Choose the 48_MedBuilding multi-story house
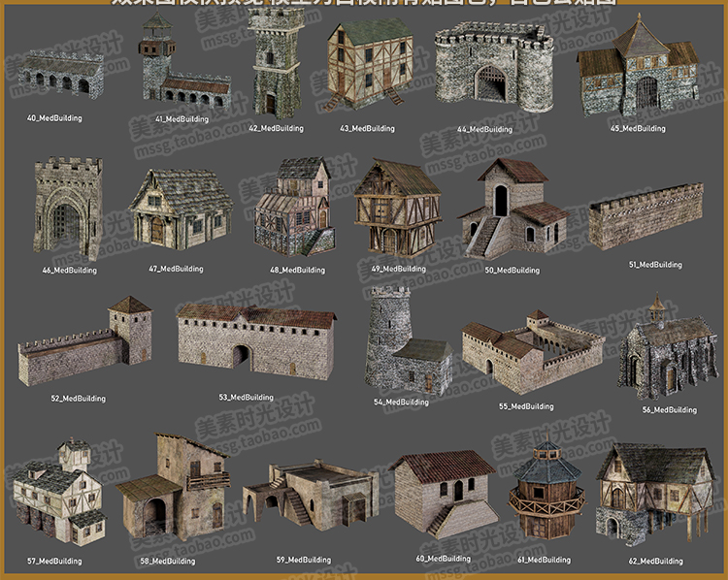 coord(295,207)
